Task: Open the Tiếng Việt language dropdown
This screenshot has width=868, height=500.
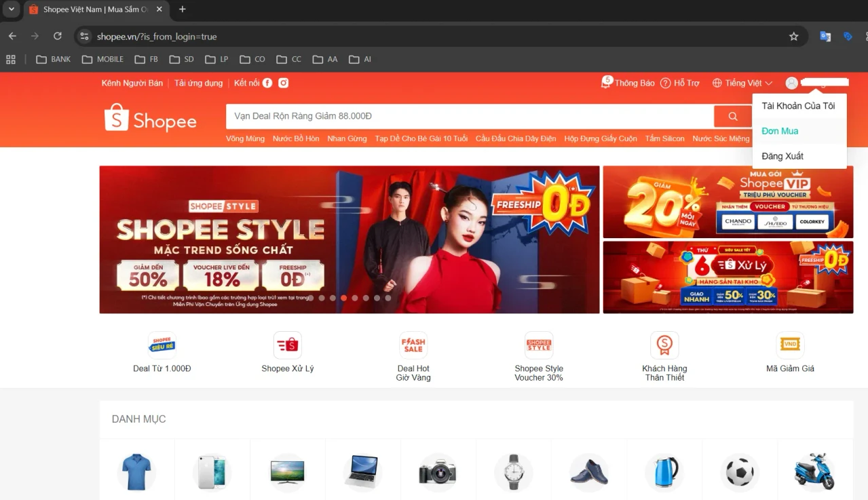Action: click(742, 83)
